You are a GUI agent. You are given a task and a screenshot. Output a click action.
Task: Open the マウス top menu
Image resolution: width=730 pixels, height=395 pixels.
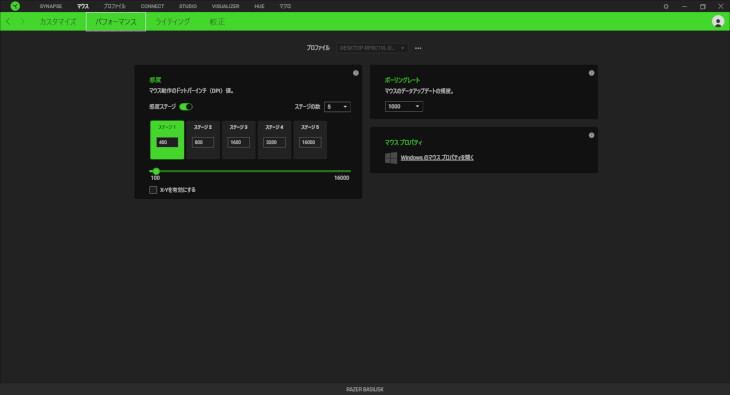(x=83, y=6)
